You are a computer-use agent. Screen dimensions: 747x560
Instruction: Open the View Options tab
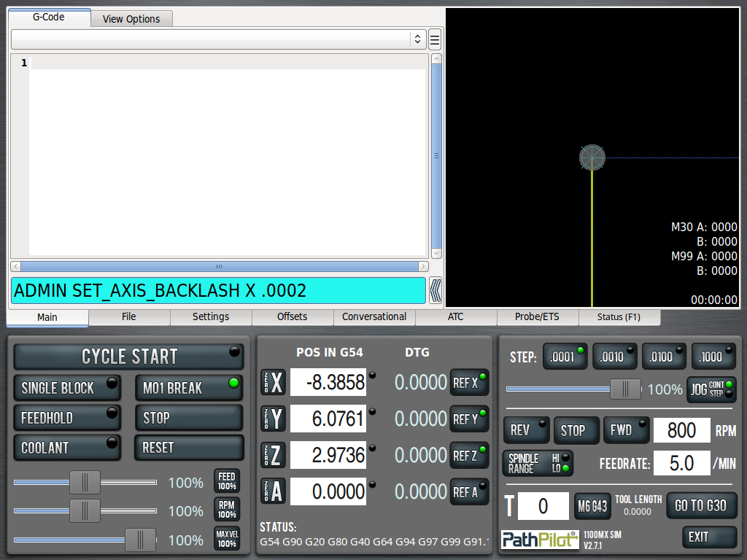tap(131, 19)
